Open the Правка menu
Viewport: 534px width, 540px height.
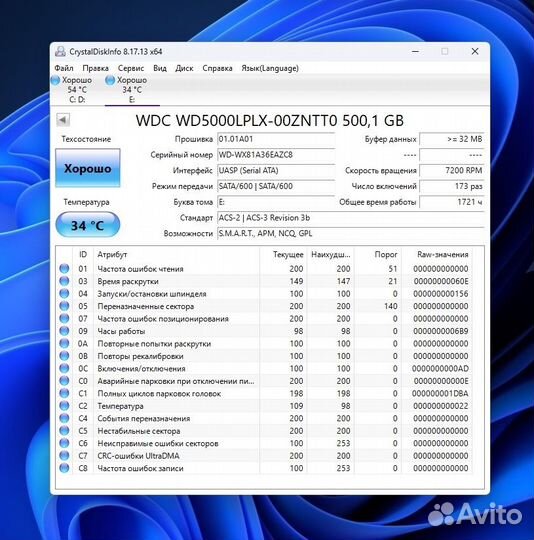pos(95,68)
